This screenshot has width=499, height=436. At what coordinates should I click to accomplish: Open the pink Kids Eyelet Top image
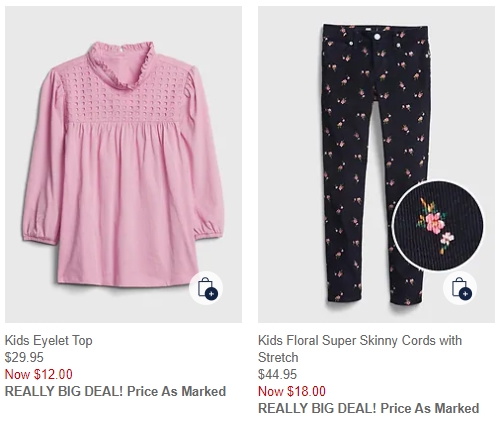(x=123, y=164)
